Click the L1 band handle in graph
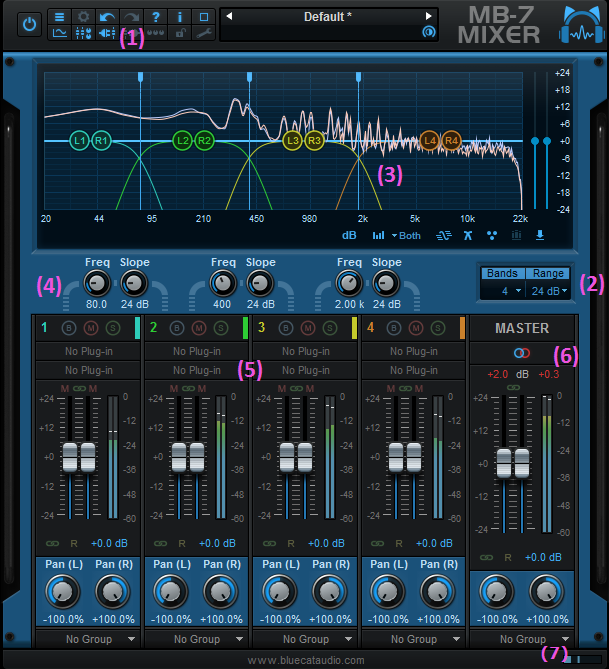This screenshot has height=669, width=609. (x=79, y=140)
